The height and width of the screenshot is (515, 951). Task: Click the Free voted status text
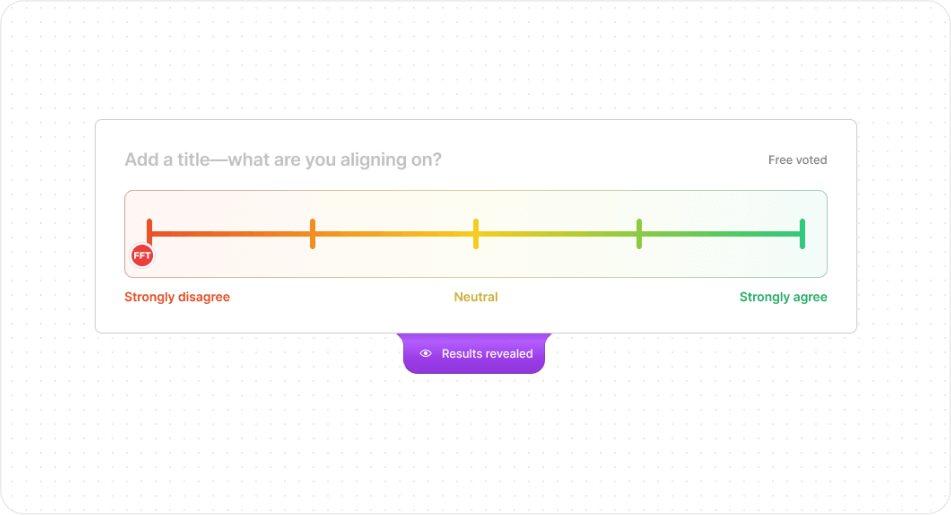point(797,160)
